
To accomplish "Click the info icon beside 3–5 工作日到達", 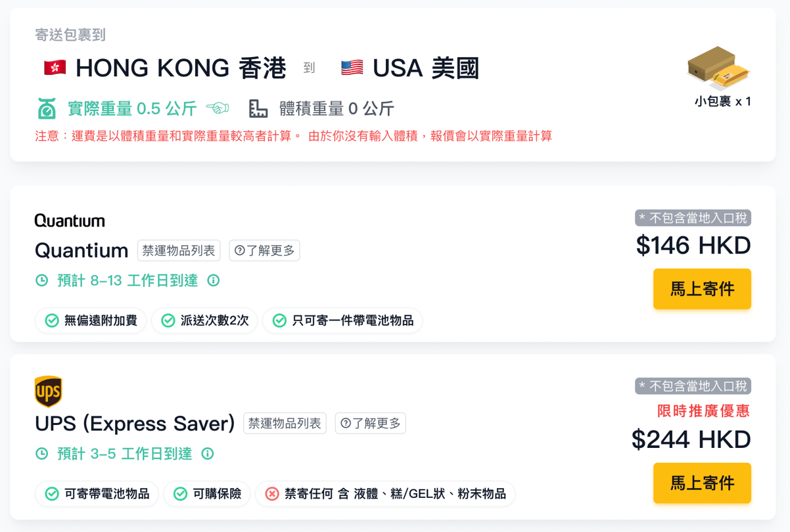I will click(x=208, y=454).
